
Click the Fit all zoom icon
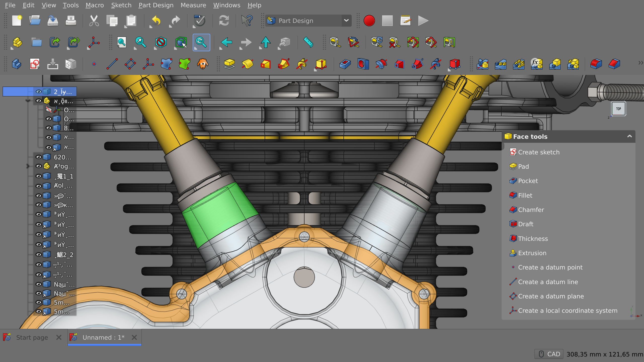[x=122, y=42]
